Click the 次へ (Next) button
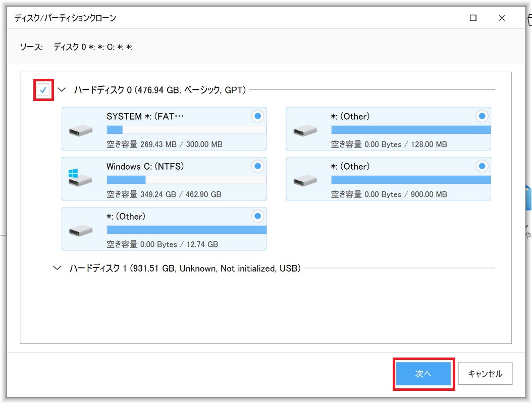 423,374
